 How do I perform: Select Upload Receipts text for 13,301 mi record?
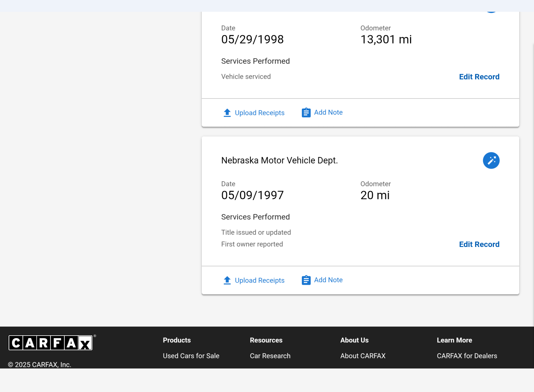260,113
